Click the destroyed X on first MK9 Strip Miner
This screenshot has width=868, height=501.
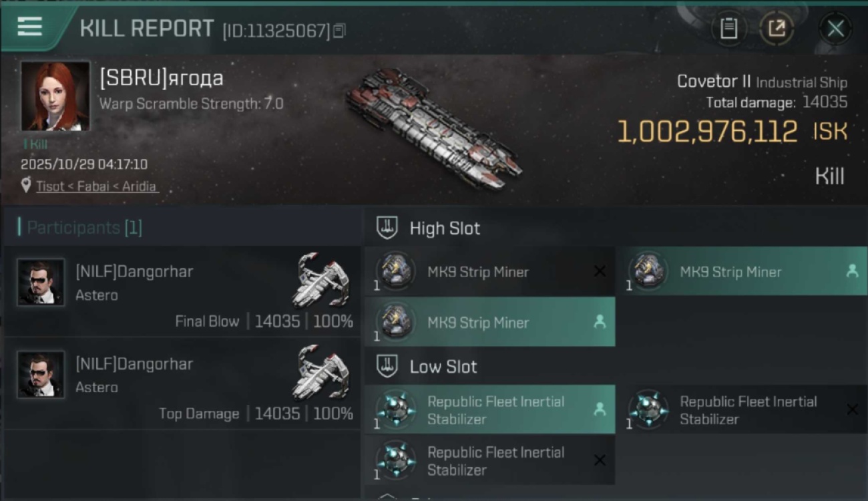[600, 271]
